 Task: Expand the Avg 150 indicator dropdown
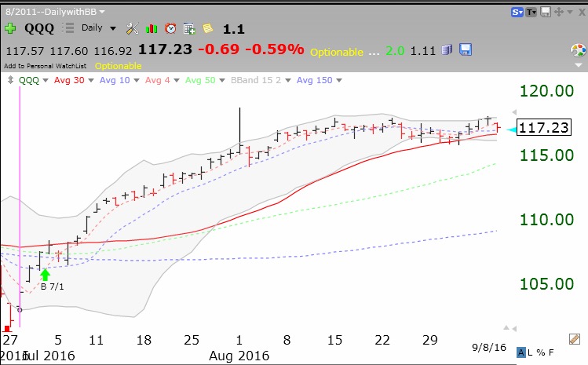coord(339,80)
